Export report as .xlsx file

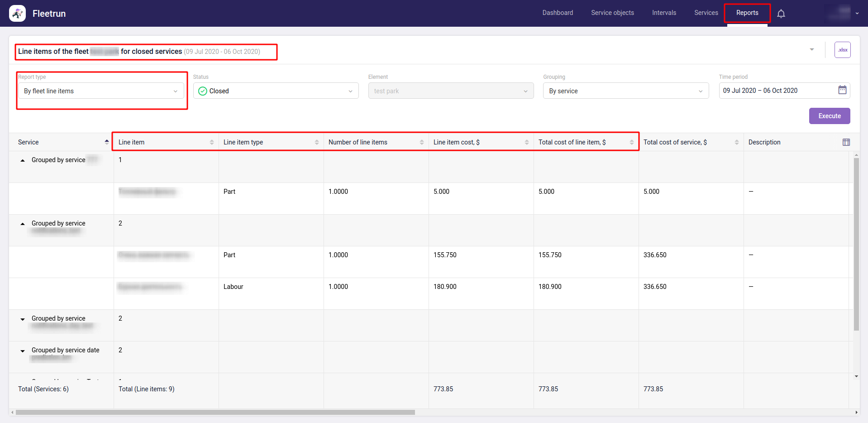pos(842,50)
